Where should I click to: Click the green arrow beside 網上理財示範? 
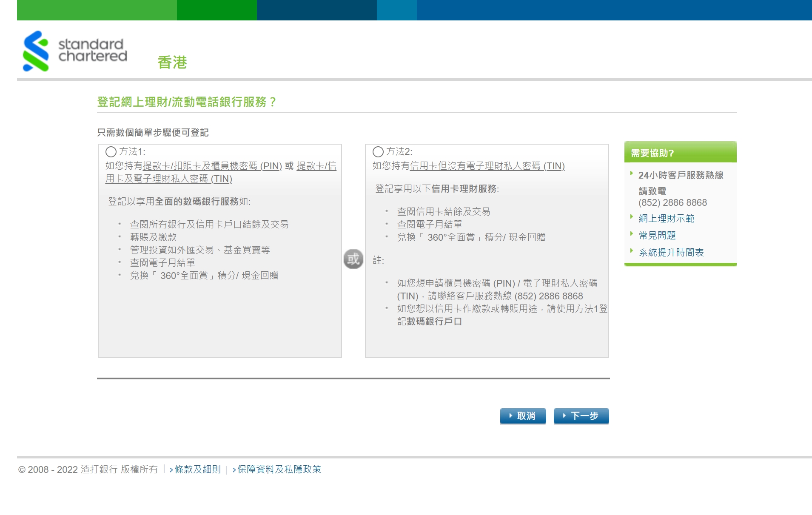click(x=632, y=217)
